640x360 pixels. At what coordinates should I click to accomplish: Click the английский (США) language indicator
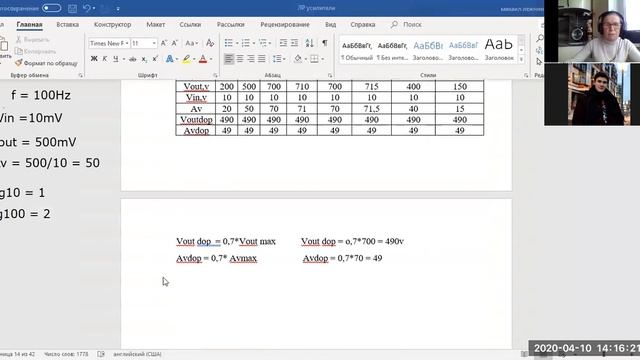click(137, 354)
